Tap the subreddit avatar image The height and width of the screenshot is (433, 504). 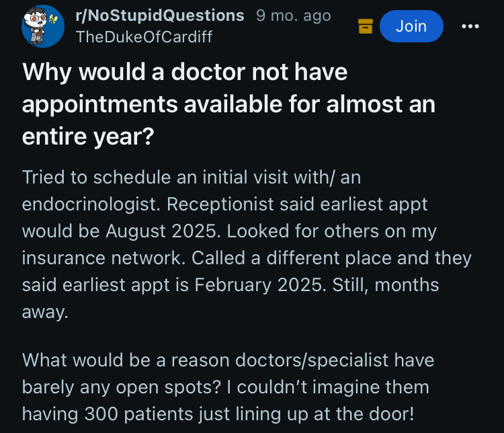43,26
